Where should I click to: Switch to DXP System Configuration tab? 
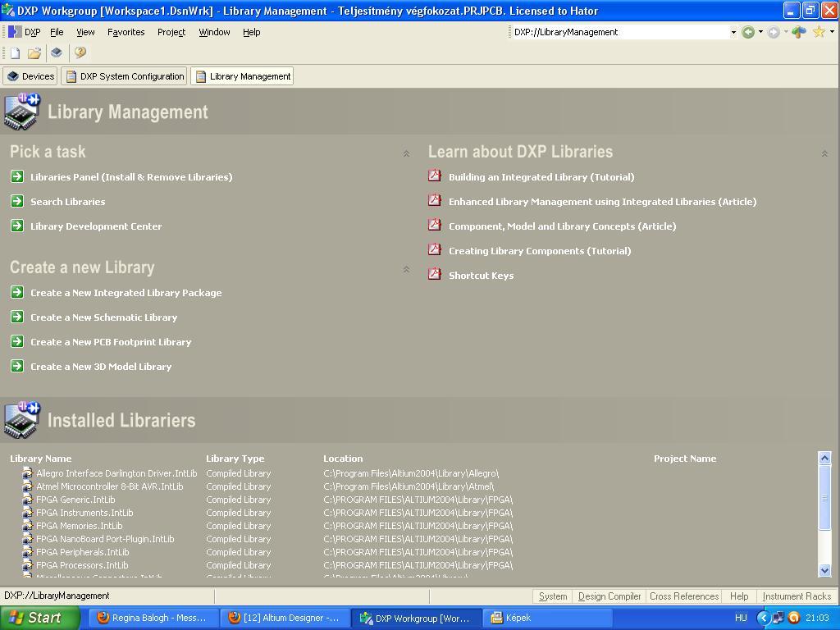(x=125, y=76)
